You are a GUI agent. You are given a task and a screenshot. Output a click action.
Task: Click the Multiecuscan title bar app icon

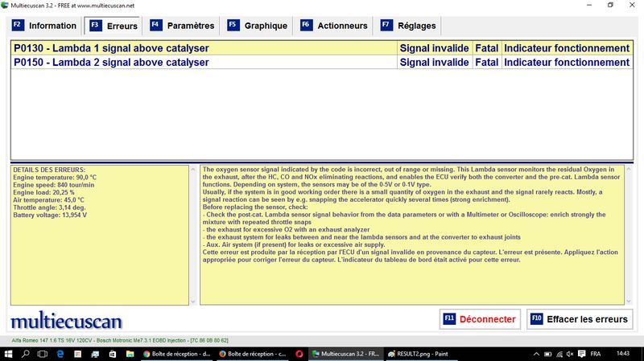coord(5,6)
